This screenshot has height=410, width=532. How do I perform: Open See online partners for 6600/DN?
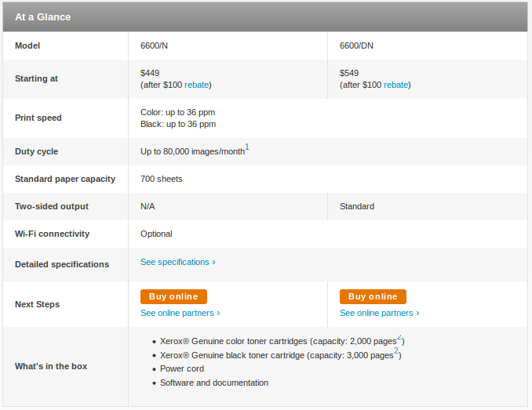coord(379,313)
